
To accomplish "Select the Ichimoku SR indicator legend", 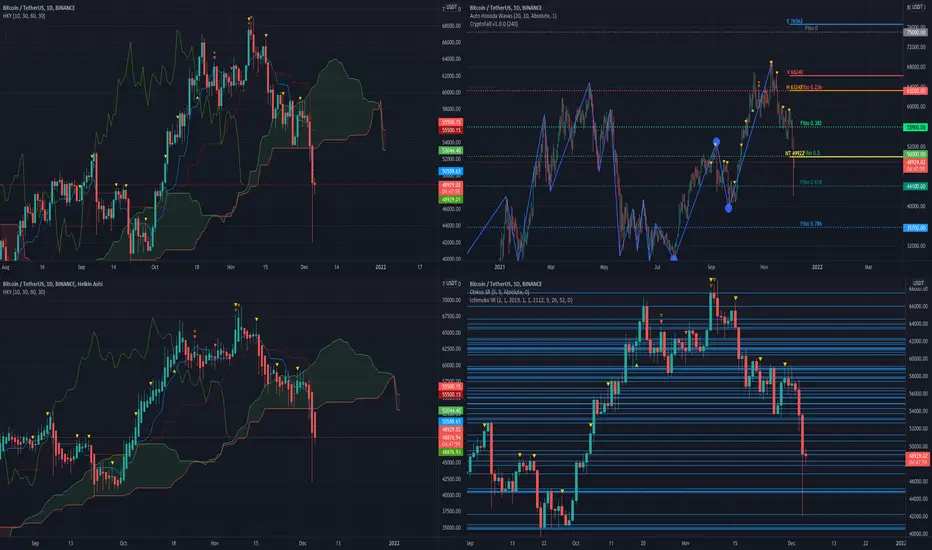I will (521, 300).
